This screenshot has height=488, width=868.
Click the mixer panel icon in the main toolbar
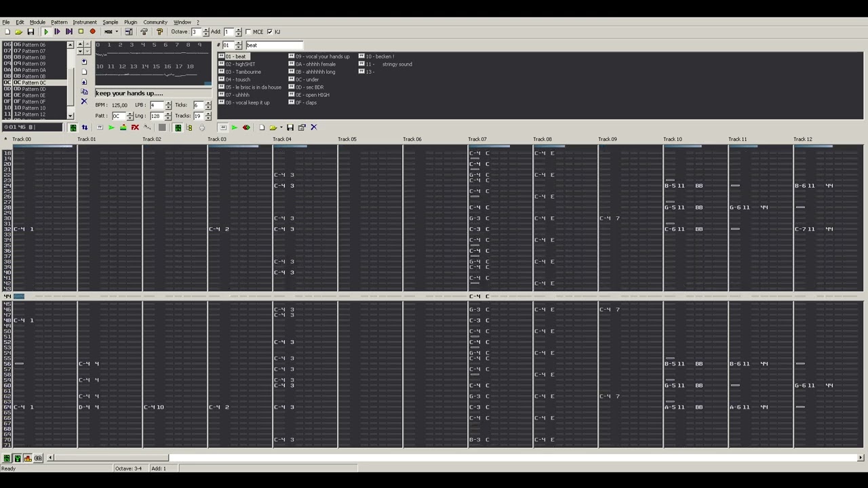[x=129, y=32]
